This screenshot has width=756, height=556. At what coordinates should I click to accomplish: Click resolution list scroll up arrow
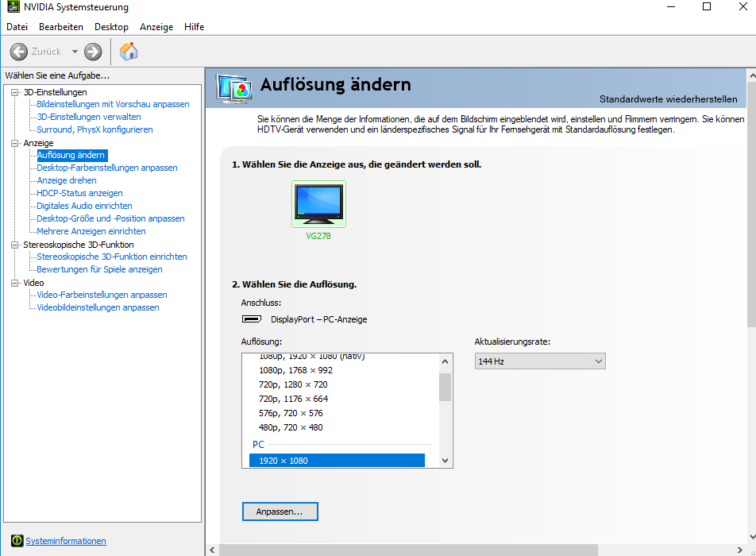click(445, 361)
